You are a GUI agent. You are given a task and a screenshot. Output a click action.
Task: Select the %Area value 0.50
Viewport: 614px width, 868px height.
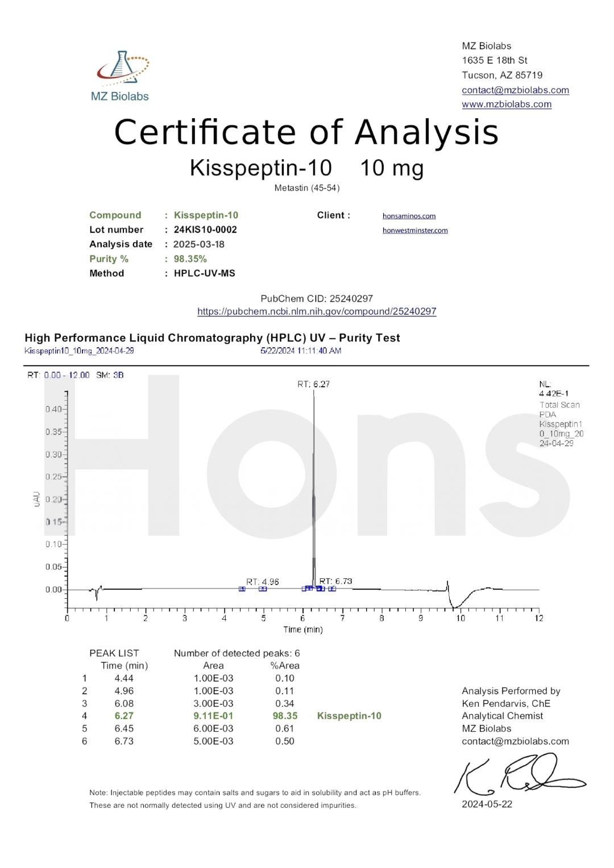(285, 741)
